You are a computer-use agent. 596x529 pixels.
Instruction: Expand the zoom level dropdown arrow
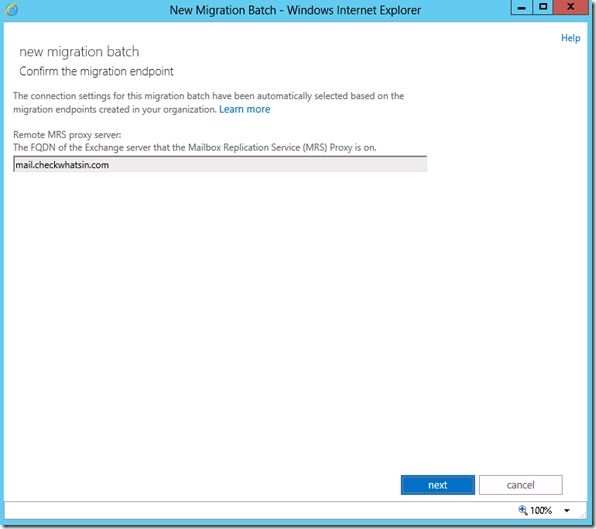[x=567, y=510]
